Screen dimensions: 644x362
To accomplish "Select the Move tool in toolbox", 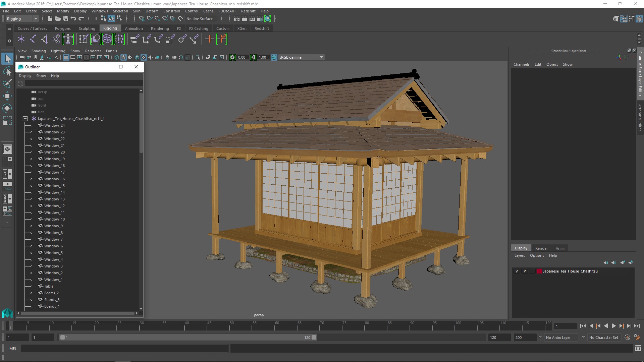I will coord(7,96).
